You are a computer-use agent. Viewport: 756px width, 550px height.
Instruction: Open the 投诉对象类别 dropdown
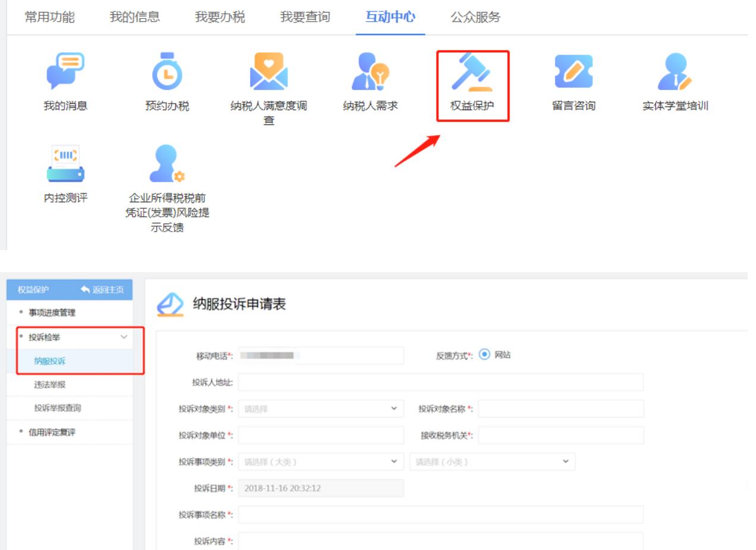pyautogui.click(x=321, y=408)
